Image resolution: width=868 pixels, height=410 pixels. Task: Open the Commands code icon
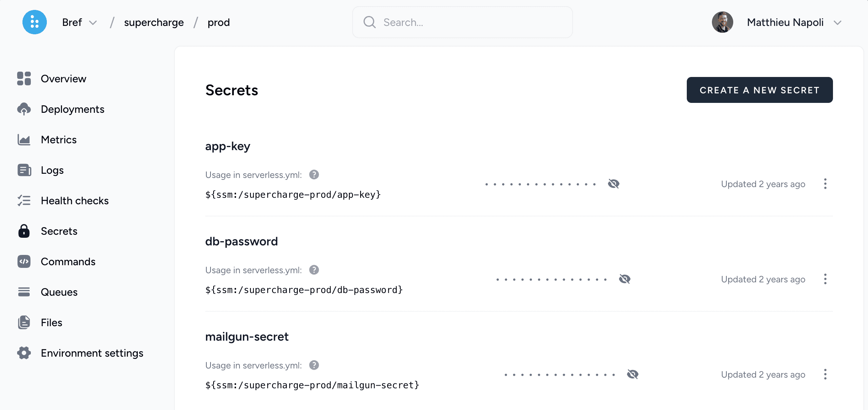[x=24, y=261]
